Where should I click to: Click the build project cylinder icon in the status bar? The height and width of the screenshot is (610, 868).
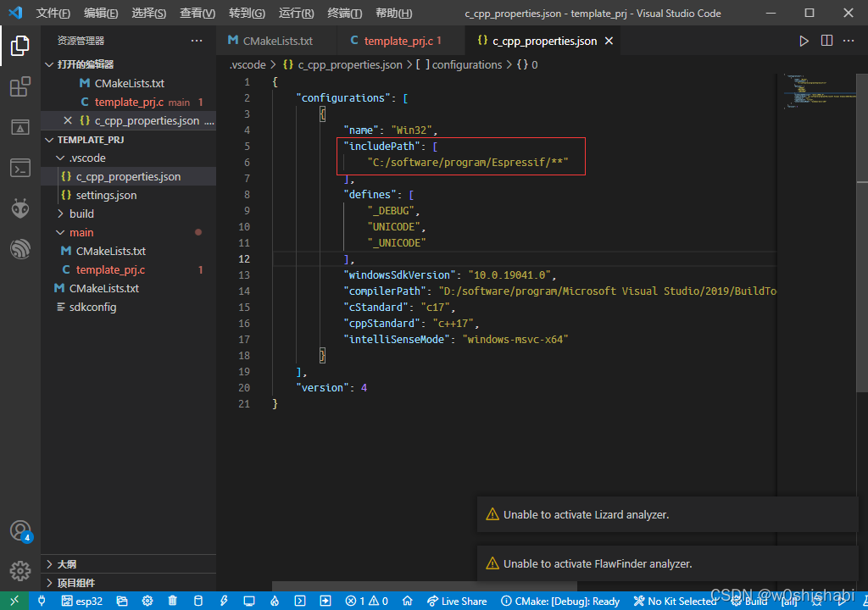tap(198, 601)
